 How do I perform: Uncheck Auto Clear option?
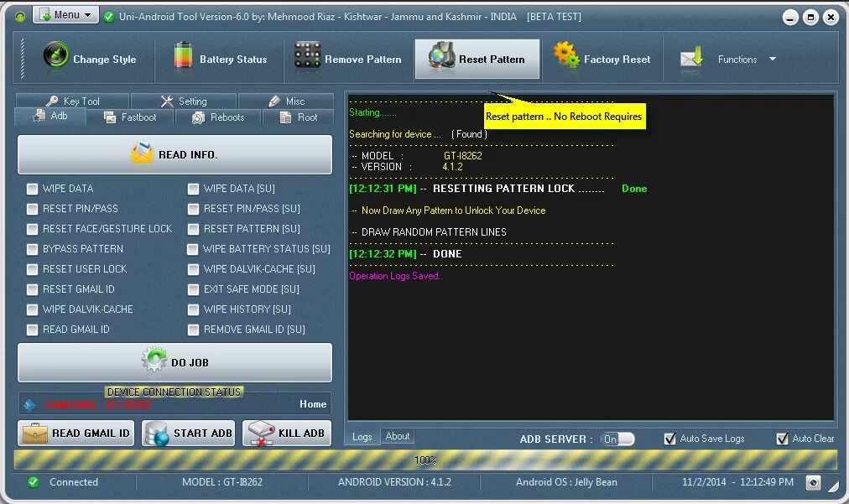783,439
